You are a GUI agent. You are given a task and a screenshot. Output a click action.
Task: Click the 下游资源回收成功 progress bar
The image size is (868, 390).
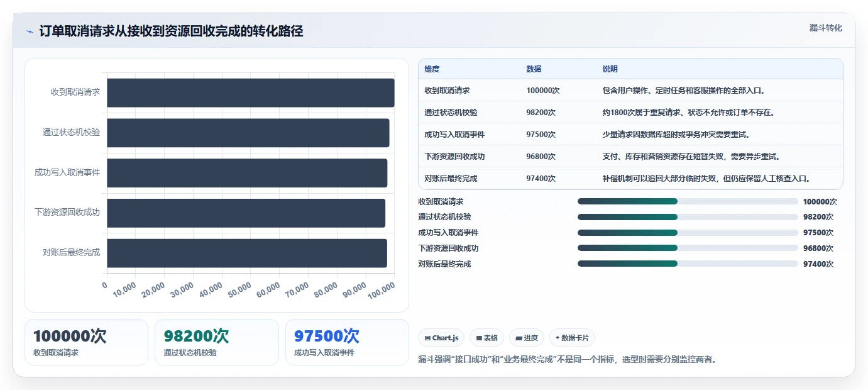(688, 248)
